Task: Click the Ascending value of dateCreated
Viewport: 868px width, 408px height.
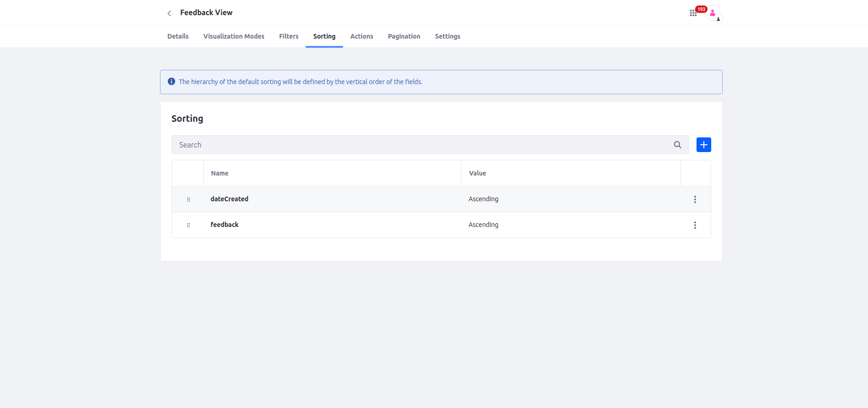Action: tap(483, 199)
